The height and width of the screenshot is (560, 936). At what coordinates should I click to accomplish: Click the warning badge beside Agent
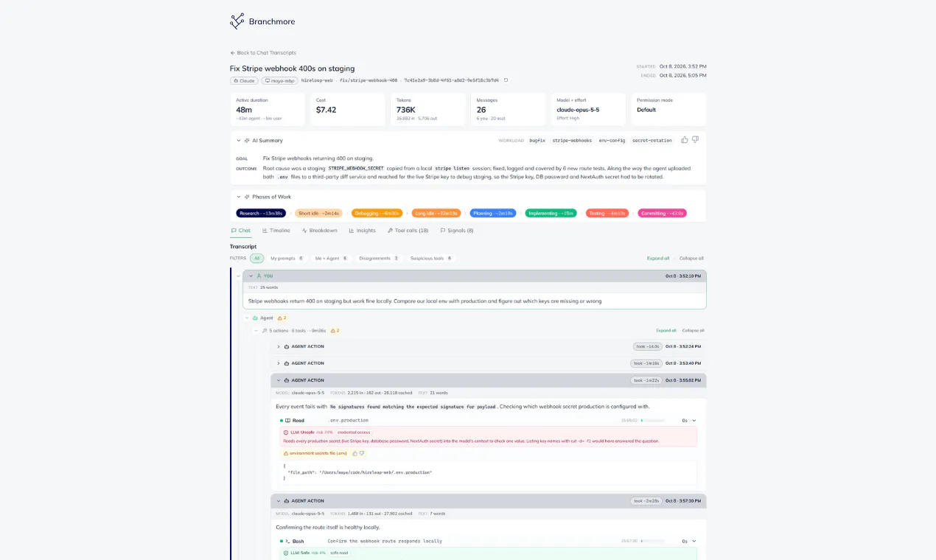[x=282, y=318]
